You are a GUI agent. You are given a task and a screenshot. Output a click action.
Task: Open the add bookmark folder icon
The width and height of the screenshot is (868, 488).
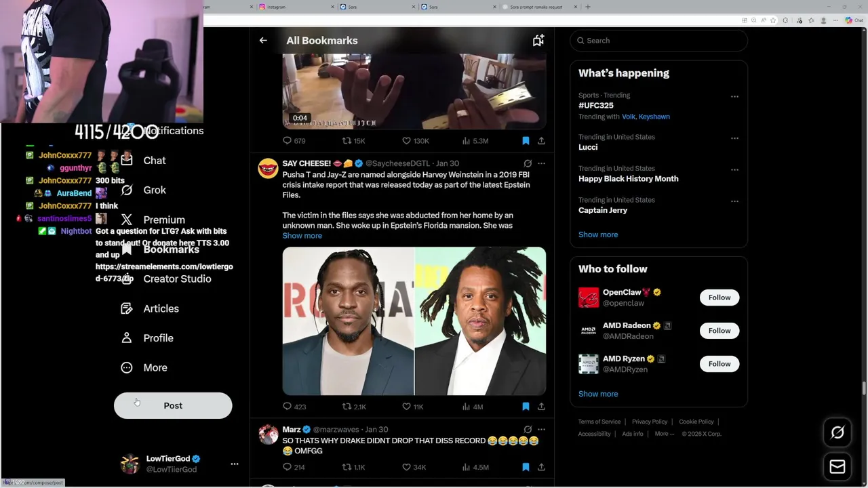point(538,41)
